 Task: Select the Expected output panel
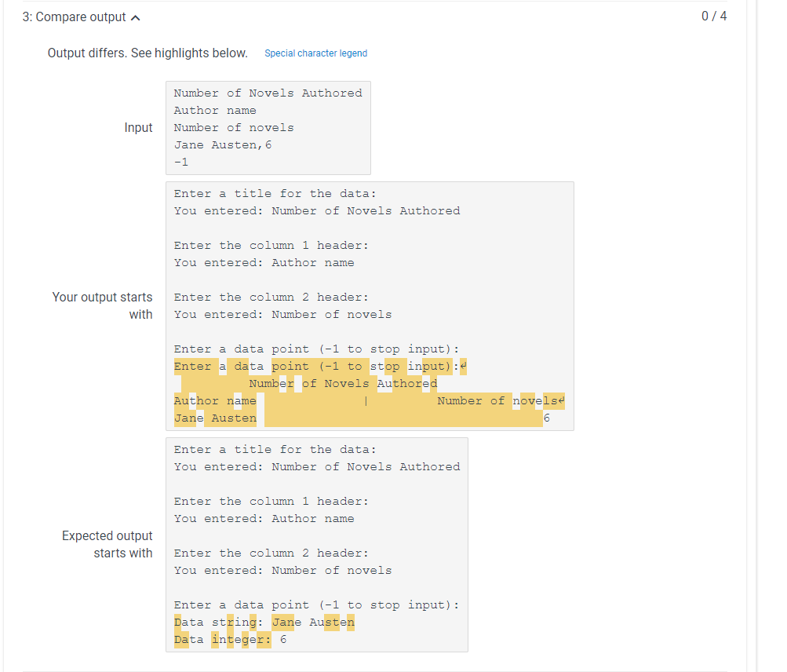coord(316,544)
